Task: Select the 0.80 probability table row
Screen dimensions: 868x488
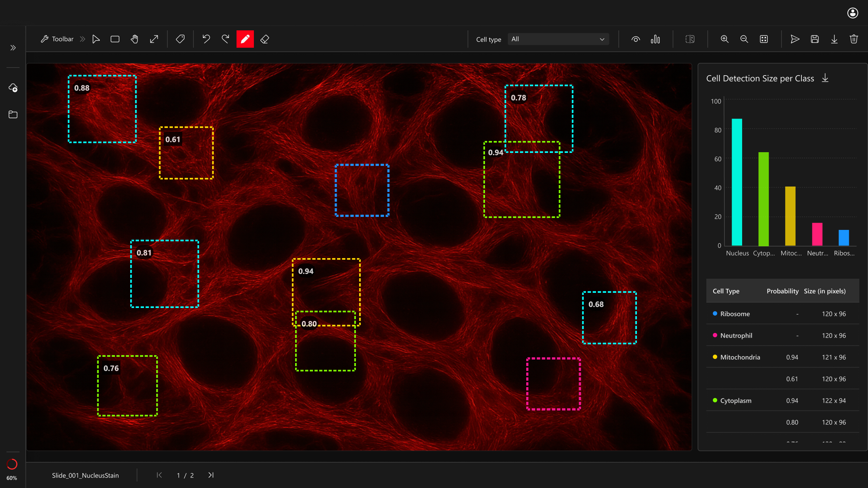Action: [x=783, y=422]
